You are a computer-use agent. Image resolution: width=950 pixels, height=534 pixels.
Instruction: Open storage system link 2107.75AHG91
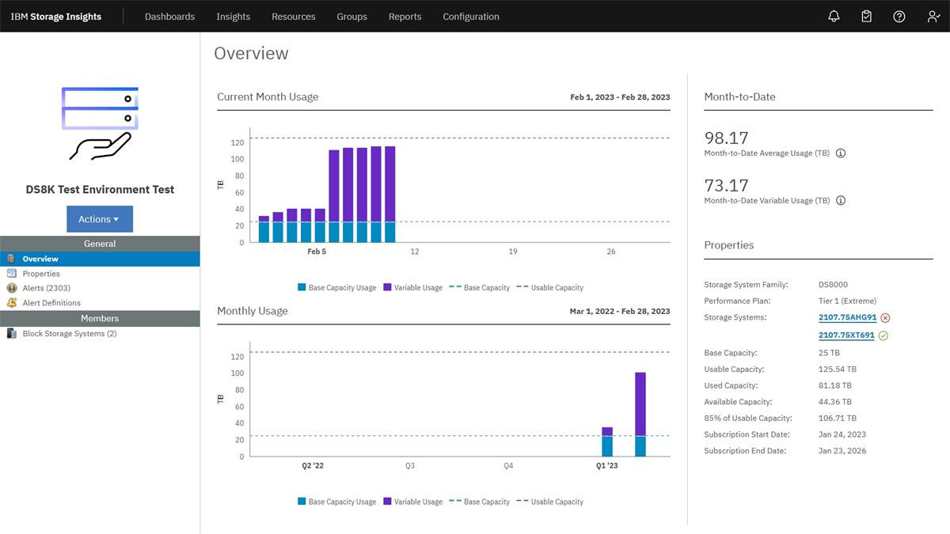847,317
